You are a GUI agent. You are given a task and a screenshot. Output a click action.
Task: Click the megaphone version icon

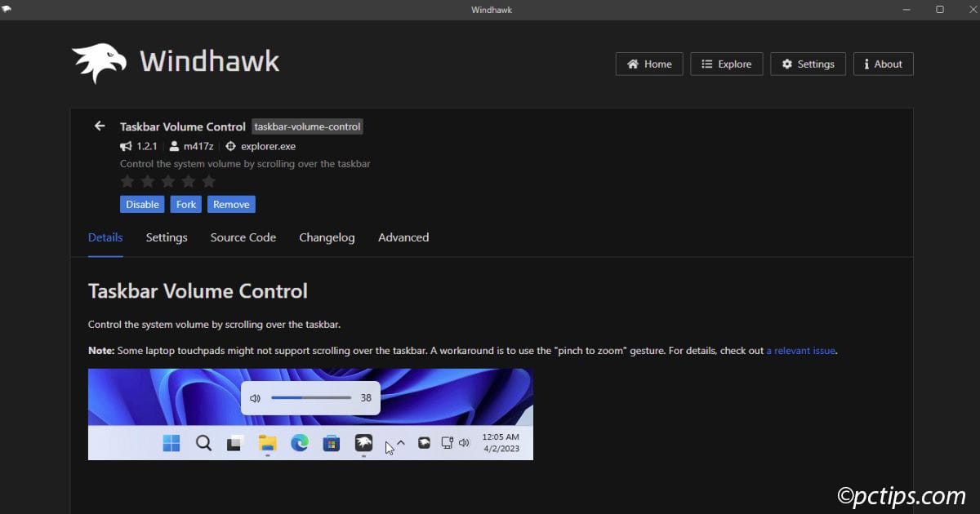click(x=126, y=146)
